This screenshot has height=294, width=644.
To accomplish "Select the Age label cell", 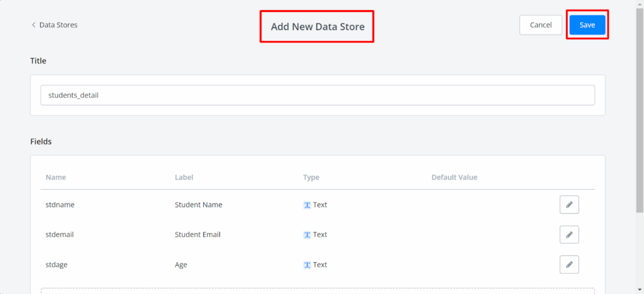I will [x=181, y=264].
